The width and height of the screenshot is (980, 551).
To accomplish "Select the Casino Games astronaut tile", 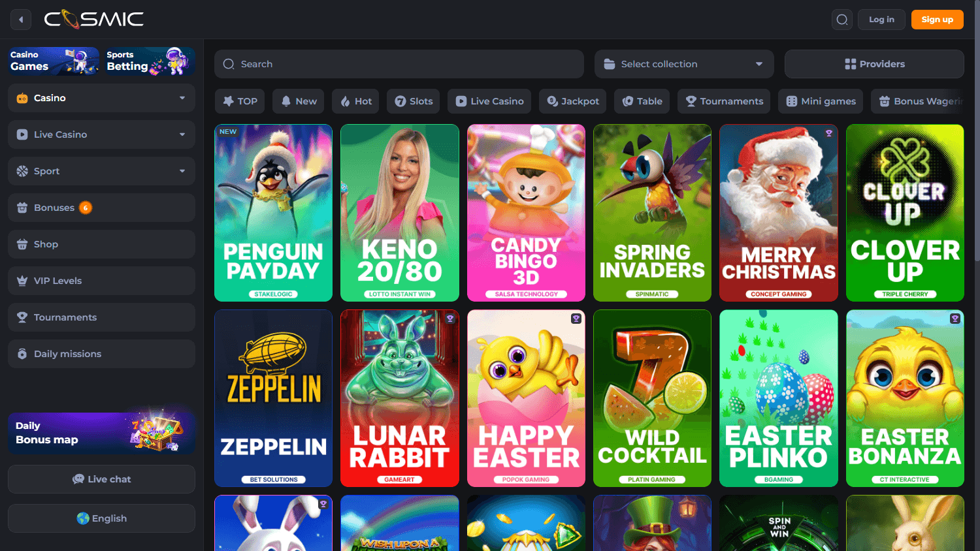I will [x=52, y=61].
